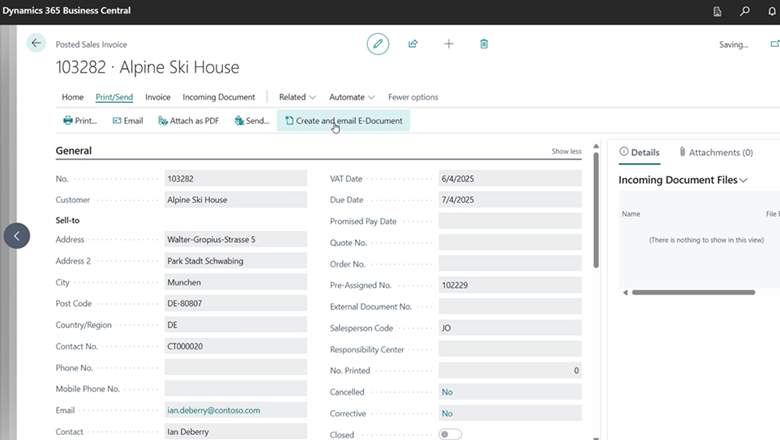Toggle the Closed switch
Image resolution: width=780 pixels, height=440 pixels.
[450, 434]
